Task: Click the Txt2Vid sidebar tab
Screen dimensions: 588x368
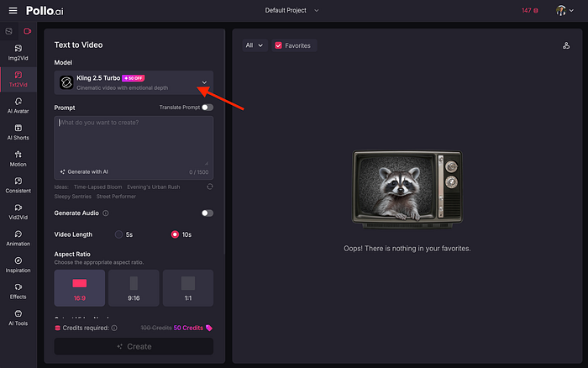Action: tap(18, 78)
